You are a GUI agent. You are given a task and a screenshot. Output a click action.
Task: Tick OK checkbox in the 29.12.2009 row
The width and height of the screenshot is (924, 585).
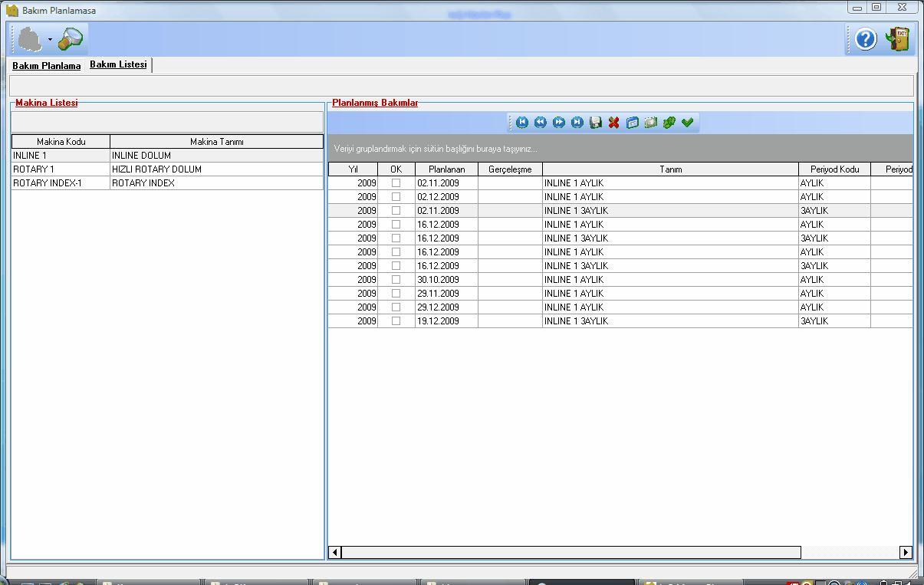[396, 307]
